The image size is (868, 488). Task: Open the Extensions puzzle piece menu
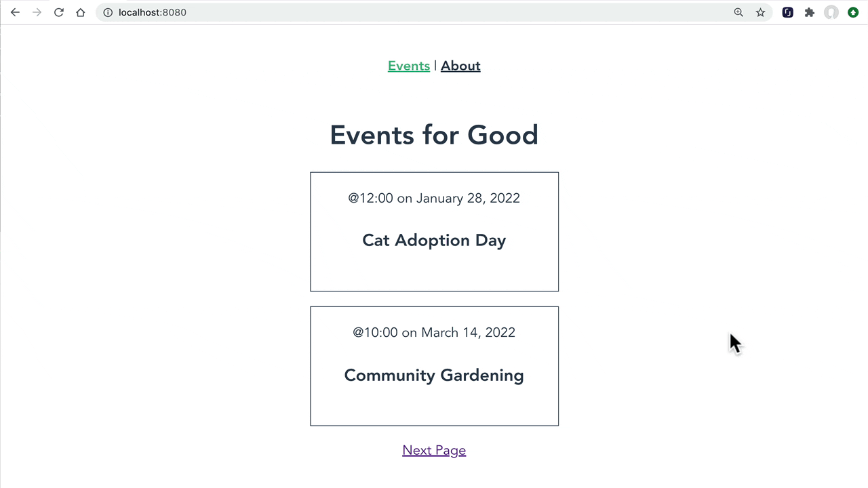click(809, 12)
